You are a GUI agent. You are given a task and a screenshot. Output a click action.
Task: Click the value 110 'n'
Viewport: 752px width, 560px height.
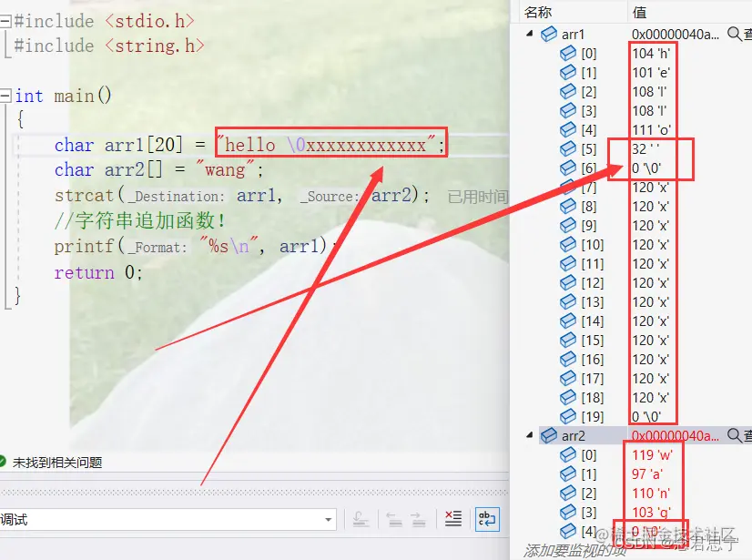coord(650,494)
